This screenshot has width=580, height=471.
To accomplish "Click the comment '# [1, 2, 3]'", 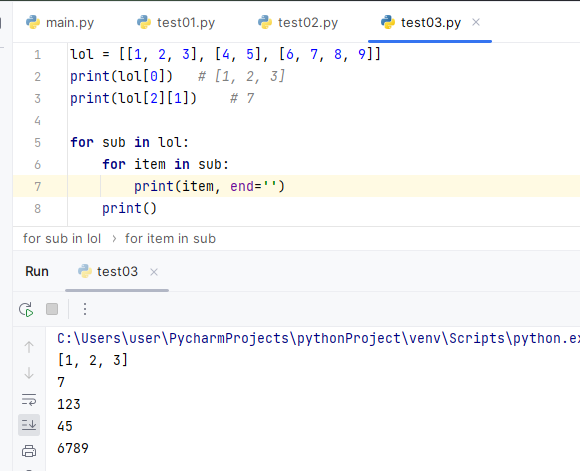I will click(x=241, y=77).
